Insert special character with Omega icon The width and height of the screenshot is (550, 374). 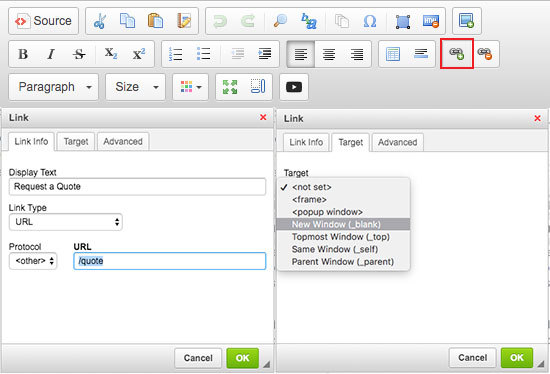coord(369,21)
